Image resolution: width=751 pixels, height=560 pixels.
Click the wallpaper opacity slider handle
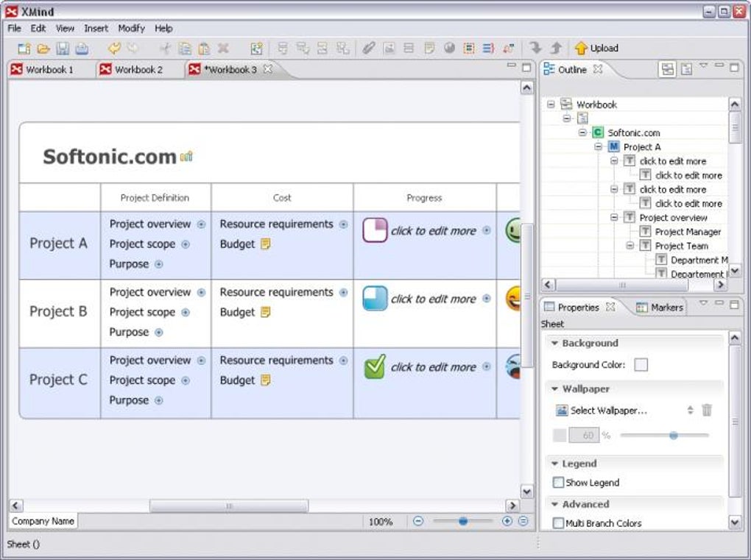pos(674,435)
